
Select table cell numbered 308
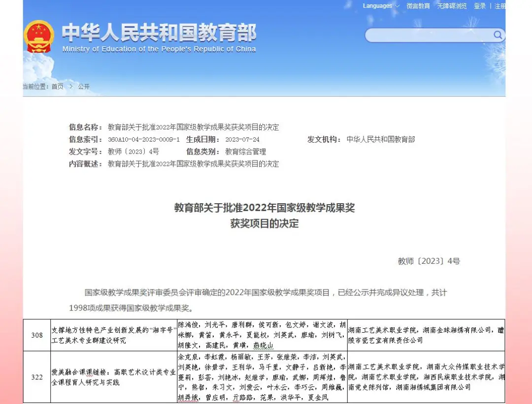click(x=37, y=335)
